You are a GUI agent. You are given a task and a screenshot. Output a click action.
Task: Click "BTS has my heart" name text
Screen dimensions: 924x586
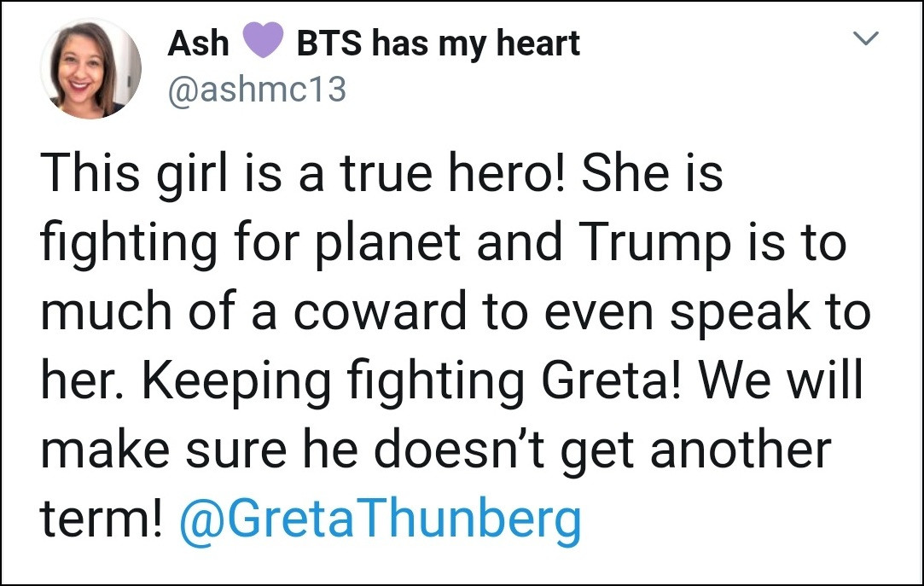[438, 44]
